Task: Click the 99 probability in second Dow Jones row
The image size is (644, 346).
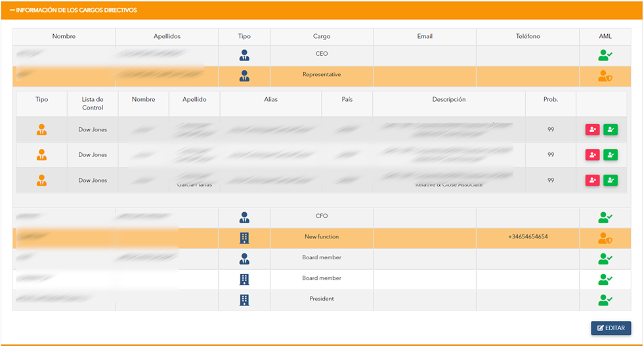Action: pyautogui.click(x=550, y=155)
